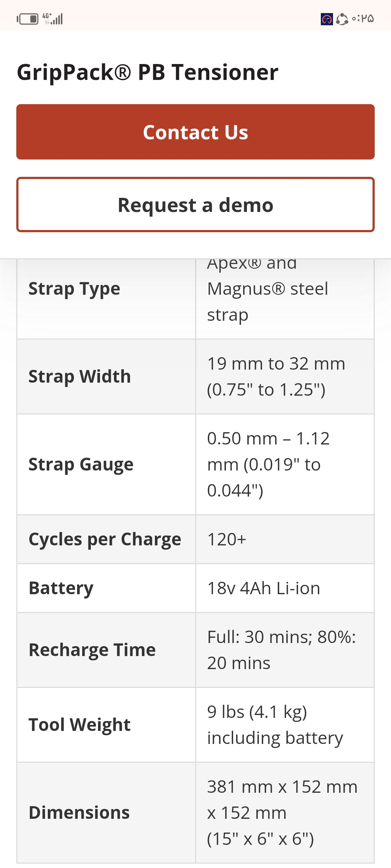Select the Strap Width row label
Image resolution: width=391 pixels, height=868 pixels.
pyautogui.click(x=80, y=376)
